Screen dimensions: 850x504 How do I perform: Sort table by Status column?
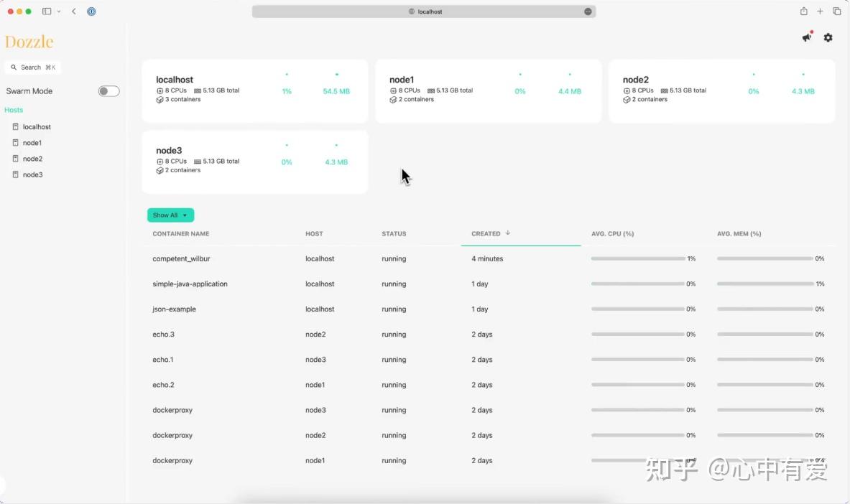click(x=394, y=233)
